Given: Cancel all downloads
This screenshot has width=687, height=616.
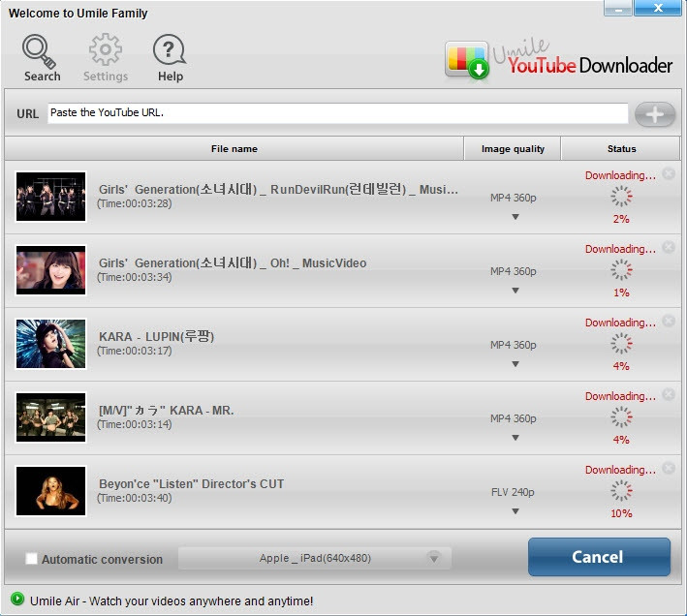Looking at the screenshot, I should (x=599, y=557).
